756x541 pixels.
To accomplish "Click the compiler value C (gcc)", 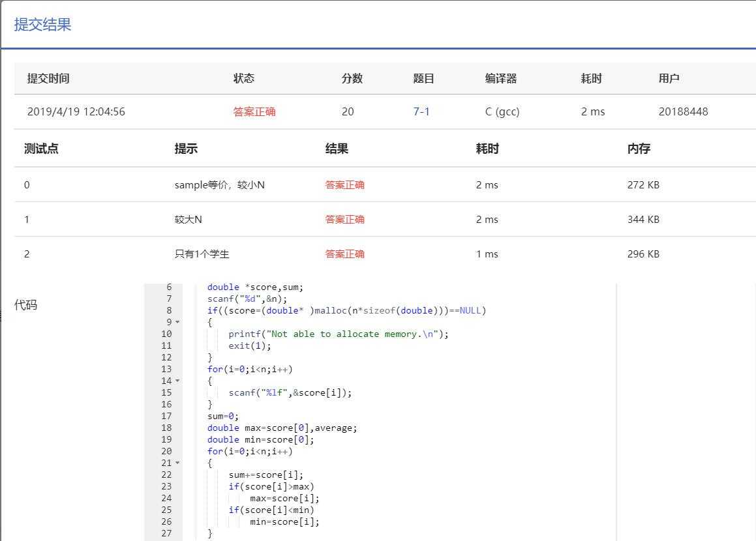I will click(502, 111).
